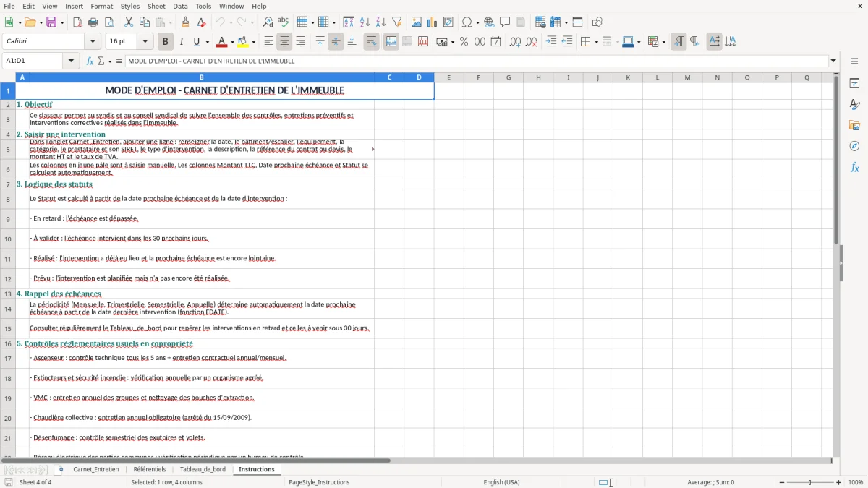Expand the formula bar
Image resolution: width=868 pixels, height=488 pixels.
833,61
